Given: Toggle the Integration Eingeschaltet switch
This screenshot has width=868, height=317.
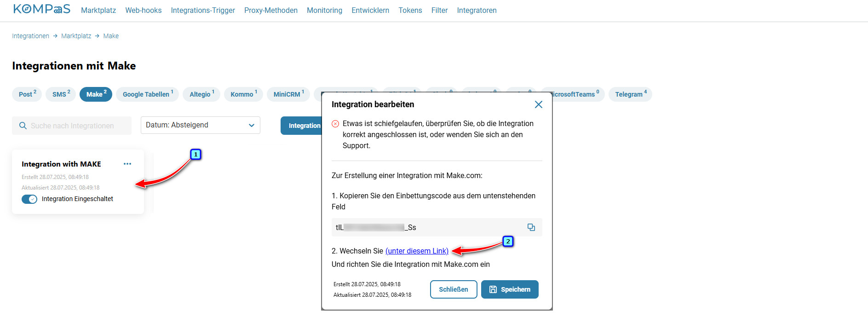Looking at the screenshot, I should (29, 199).
